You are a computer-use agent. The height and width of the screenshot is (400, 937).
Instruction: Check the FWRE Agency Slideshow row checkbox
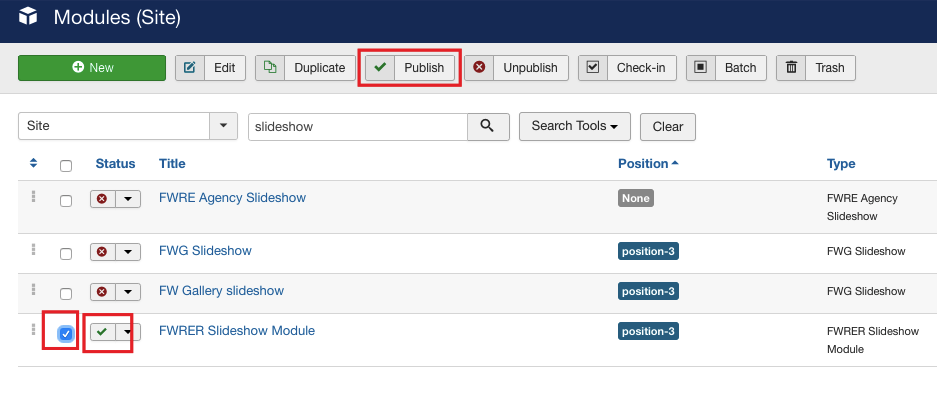point(66,200)
